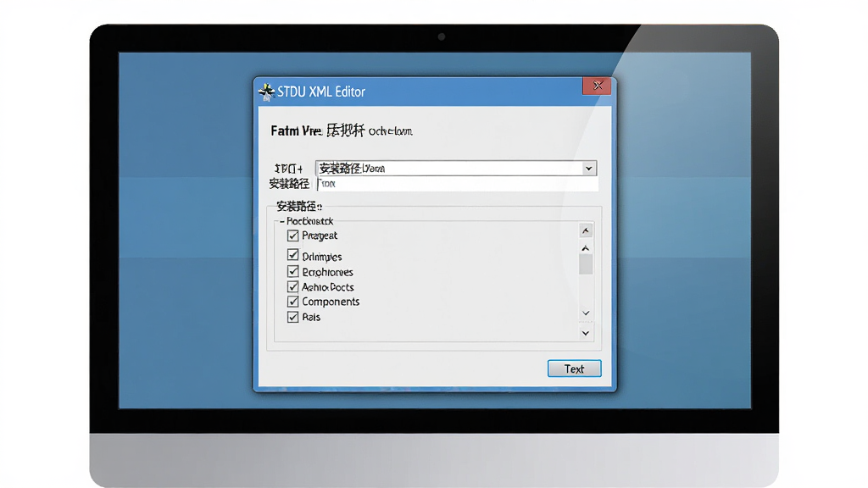Viewport: 868px width, 488px height.
Task: Click the second scroll up arrow
Action: click(586, 248)
